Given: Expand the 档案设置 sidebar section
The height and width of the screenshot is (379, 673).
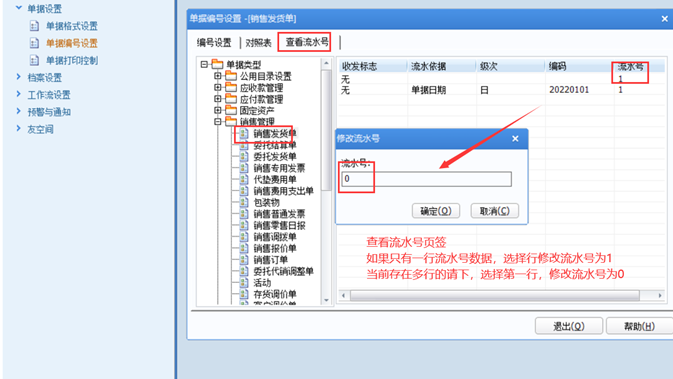Looking at the screenshot, I should (18, 77).
